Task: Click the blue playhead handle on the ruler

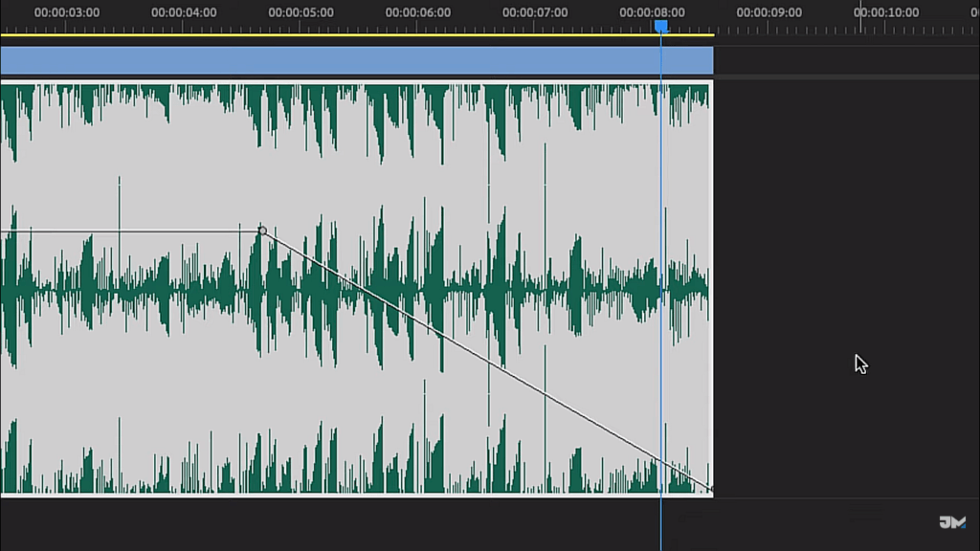Action: click(660, 26)
